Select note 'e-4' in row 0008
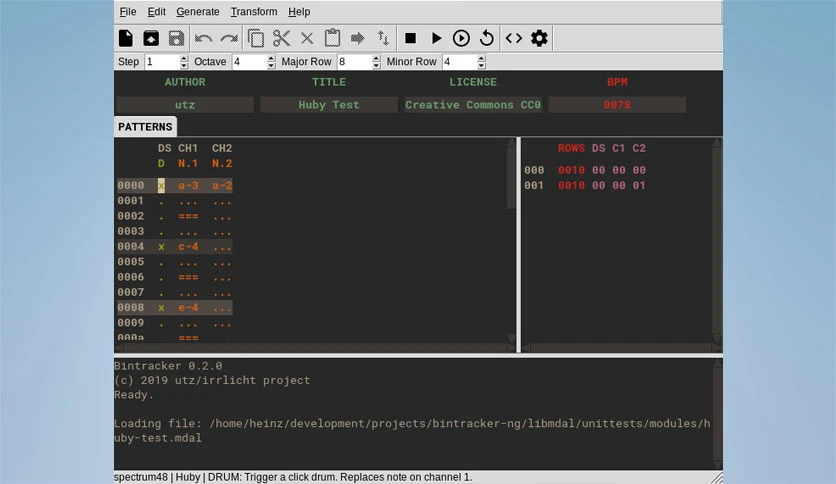This screenshot has width=836, height=484. [x=188, y=308]
